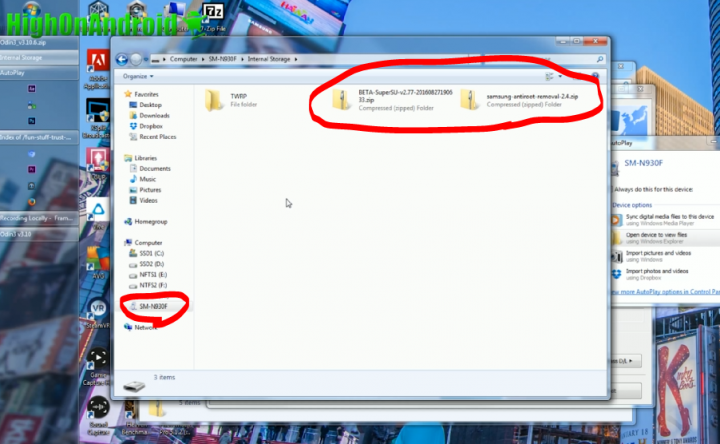Click the Explorer forward arrow button
Viewport: 720px width, 444px height.
136,59
